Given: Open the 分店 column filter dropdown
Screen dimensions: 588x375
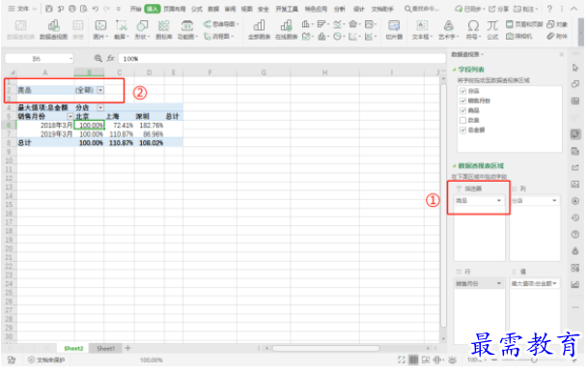Looking at the screenshot, I should [100, 107].
